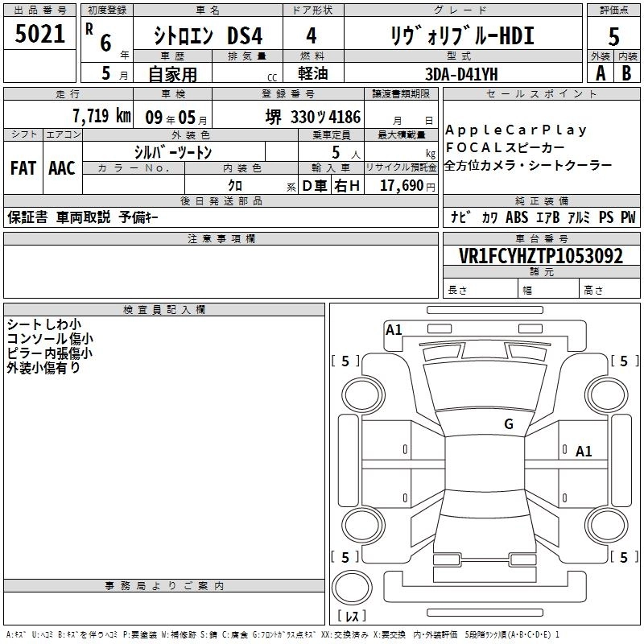Click the door count 4
This screenshot has width=644, height=644.
(312, 35)
